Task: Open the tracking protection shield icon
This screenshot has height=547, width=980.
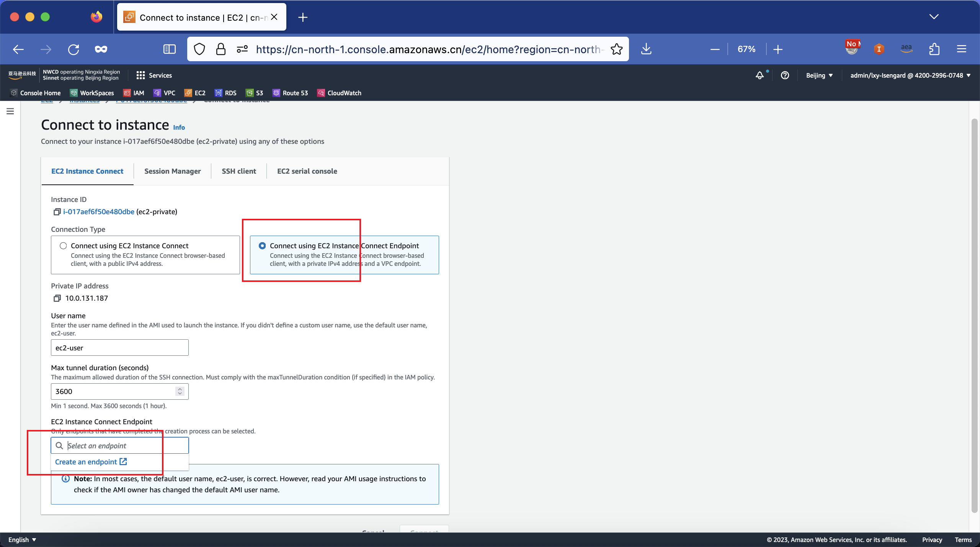Action: pyautogui.click(x=199, y=49)
